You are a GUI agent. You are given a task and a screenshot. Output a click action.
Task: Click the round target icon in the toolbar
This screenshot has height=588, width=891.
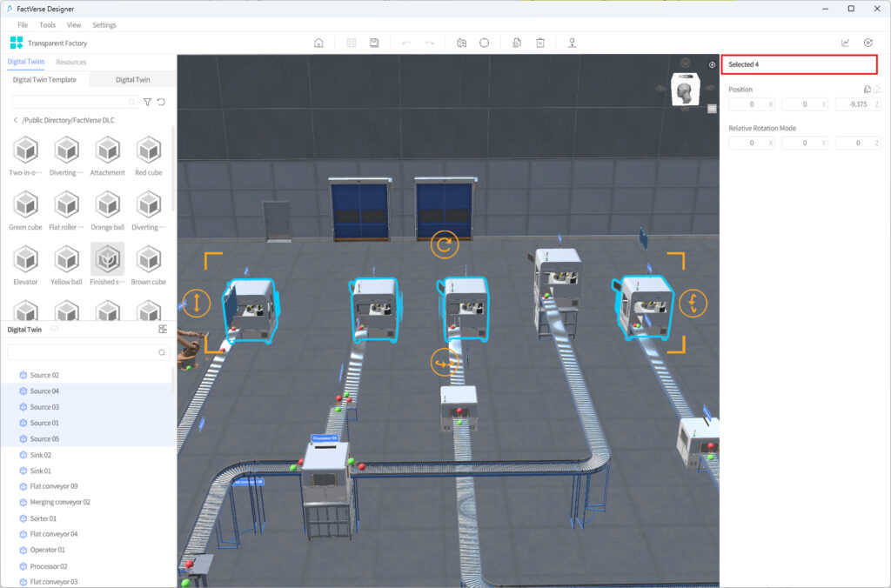(x=484, y=43)
